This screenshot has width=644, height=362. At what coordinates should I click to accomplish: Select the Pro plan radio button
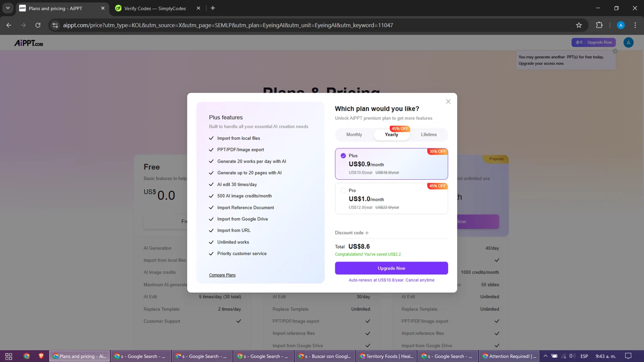click(x=343, y=190)
